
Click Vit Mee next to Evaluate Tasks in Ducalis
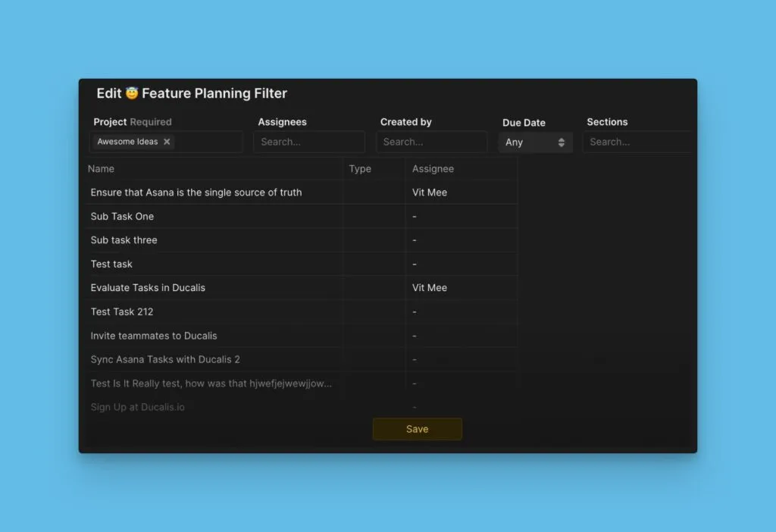click(x=429, y=288)
